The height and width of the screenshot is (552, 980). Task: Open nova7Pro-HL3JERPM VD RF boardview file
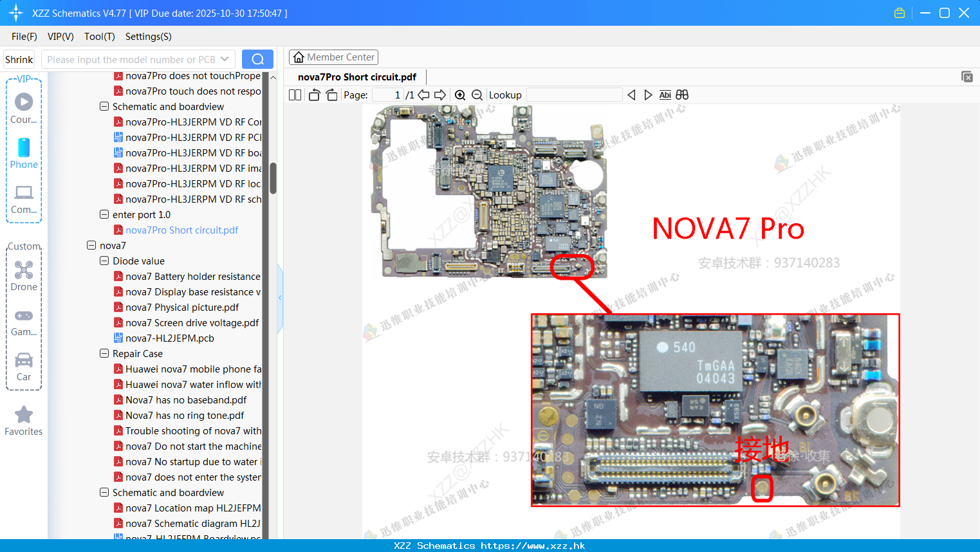coord(187,153)
